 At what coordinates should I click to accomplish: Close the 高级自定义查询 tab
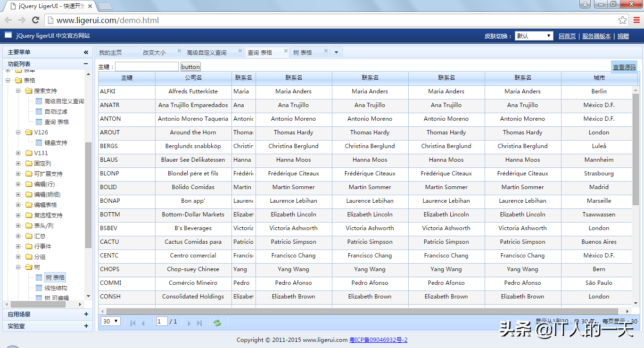[x=240, y=51]
